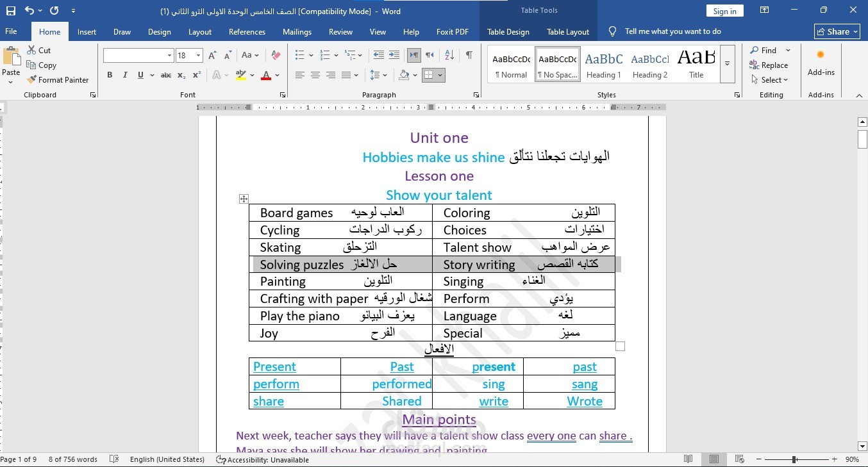Toggle bold formatting
The width and height of the screenshot is (868, 467).
pos(110,75)
